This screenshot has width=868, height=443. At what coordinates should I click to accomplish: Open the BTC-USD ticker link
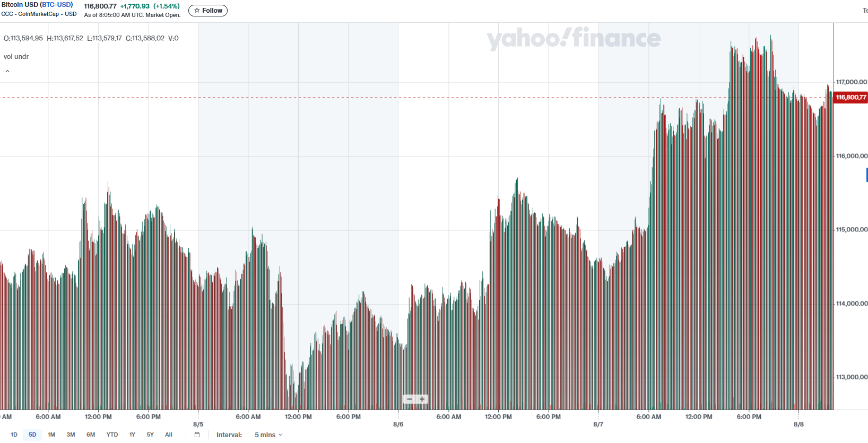click(55, 4)
